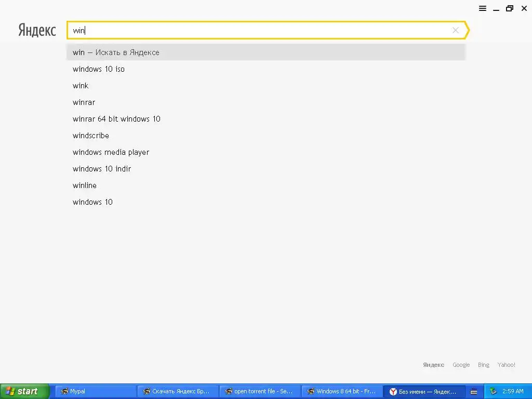Open 'Windows 8 64 bit - Fr...' taskbar window
Viewport: 532px width, 399px height.
point(342,391)
